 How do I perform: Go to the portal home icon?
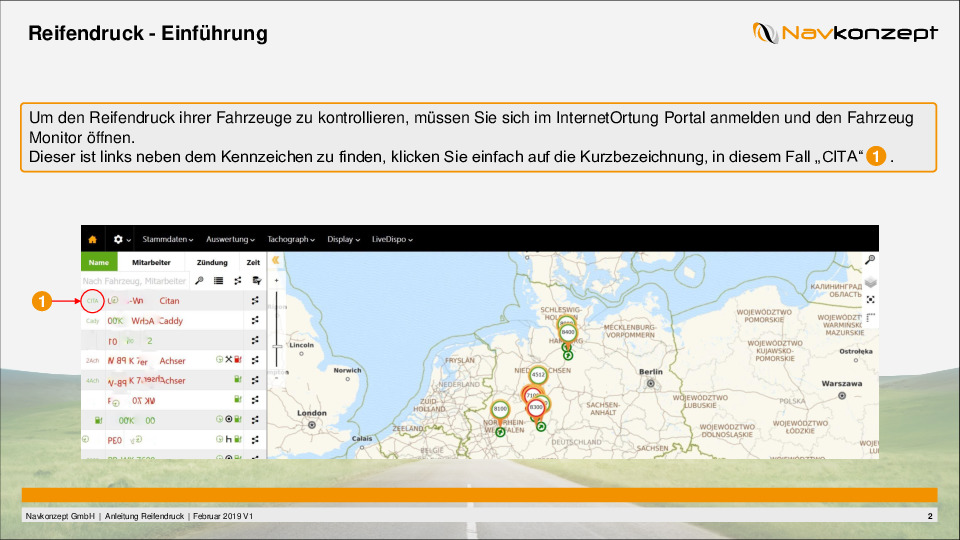pos(92,239)
